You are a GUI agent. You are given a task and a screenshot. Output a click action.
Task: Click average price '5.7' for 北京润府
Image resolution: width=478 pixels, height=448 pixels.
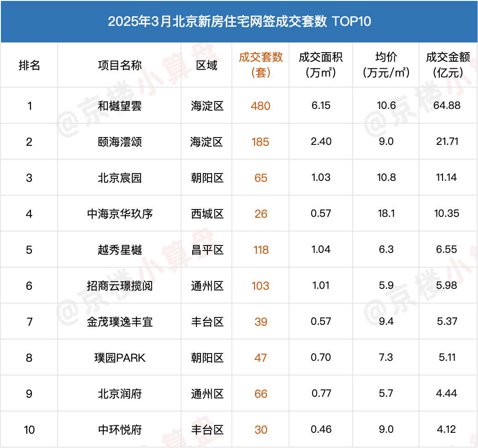point(386,394)
